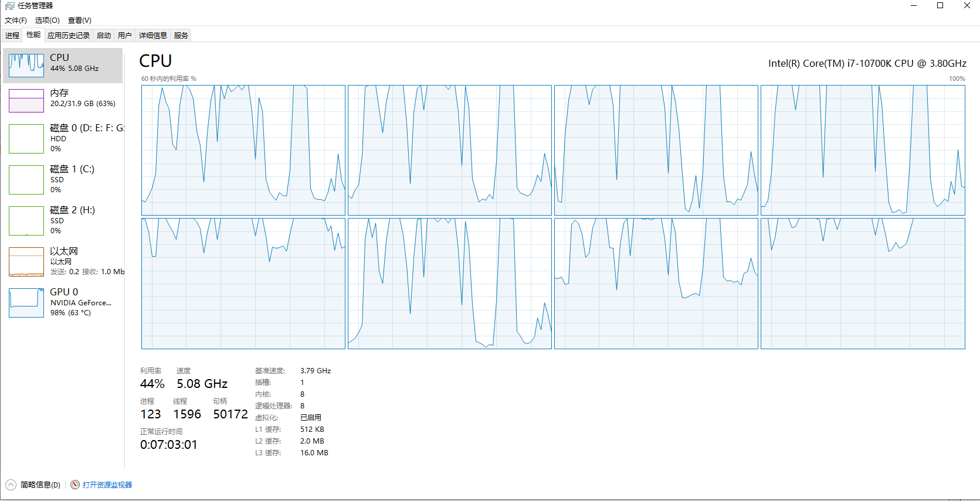Open the 查看(V) menu
The height and width of the screenshot is (501, 980).
coord(80,21)
